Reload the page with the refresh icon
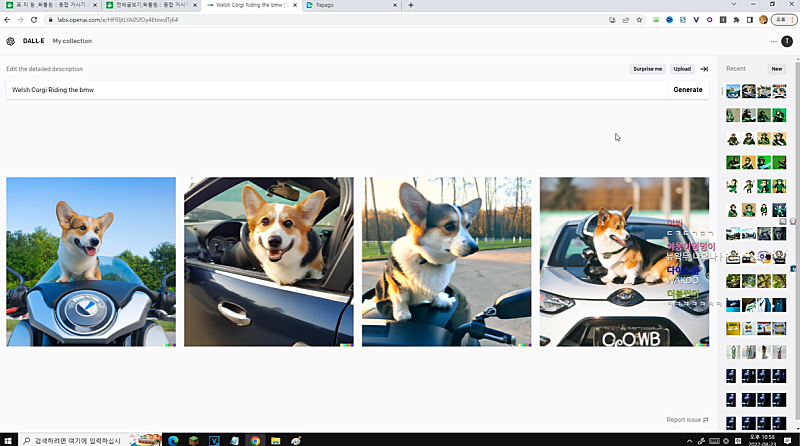 pyautogui.click(x=33, y=19)
